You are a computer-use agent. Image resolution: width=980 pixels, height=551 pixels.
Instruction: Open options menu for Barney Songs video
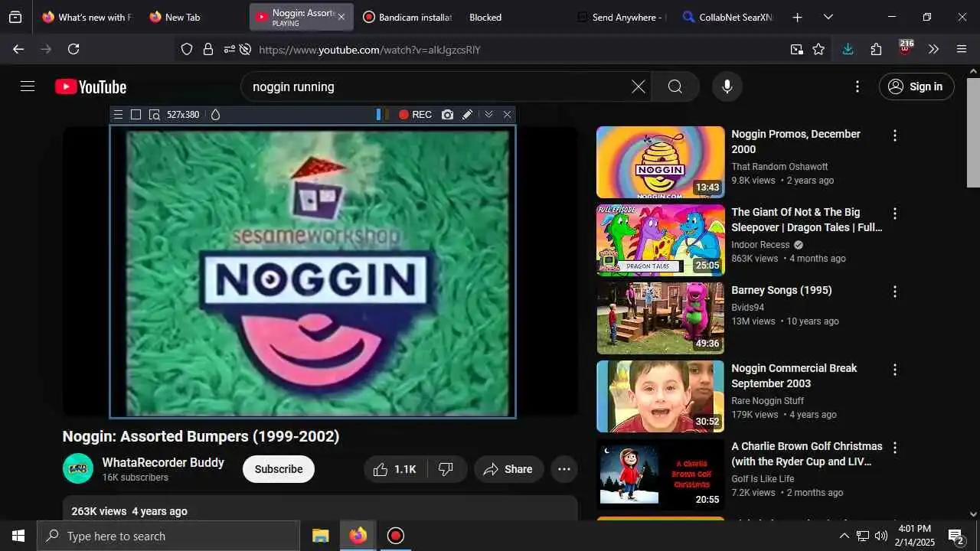[894, 292]
